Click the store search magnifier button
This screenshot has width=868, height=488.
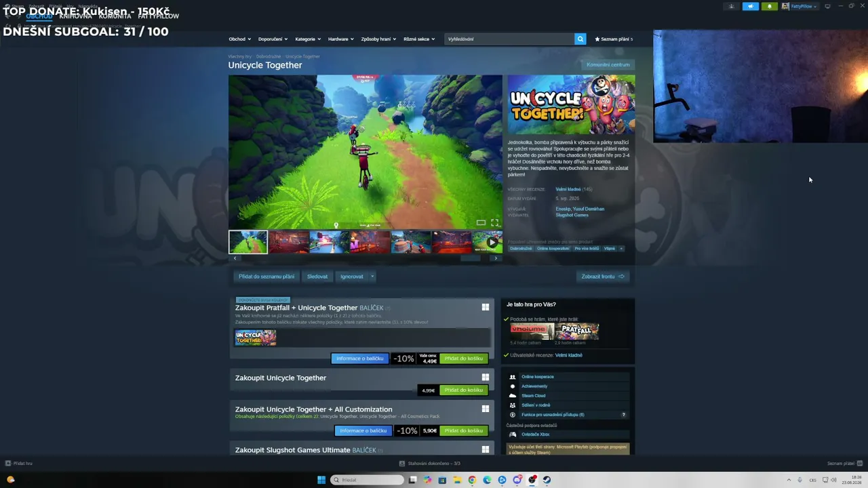580,39
